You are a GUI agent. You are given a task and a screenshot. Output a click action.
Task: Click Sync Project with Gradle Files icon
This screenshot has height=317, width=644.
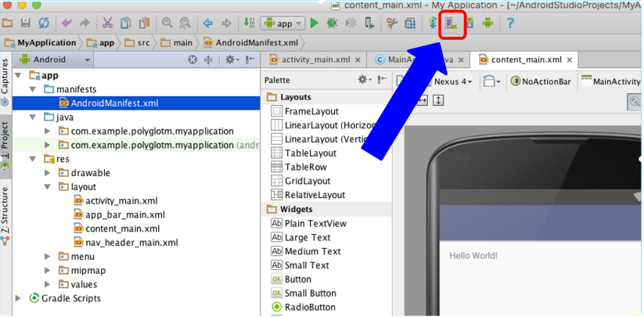(433, 23)
